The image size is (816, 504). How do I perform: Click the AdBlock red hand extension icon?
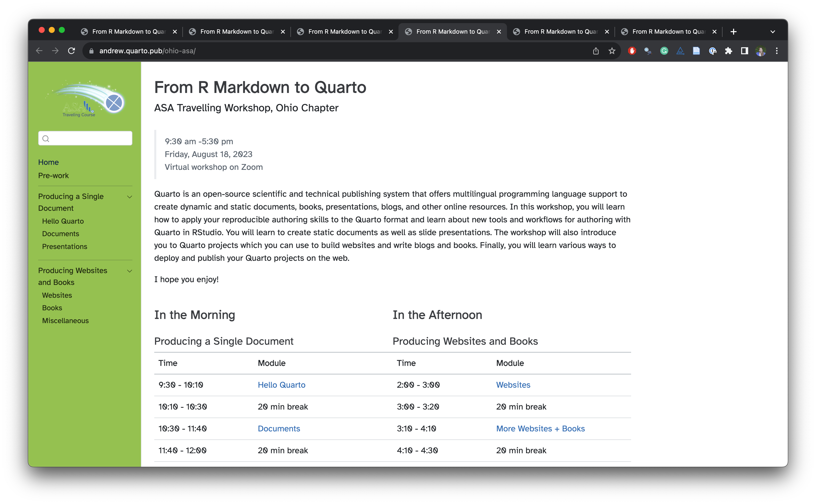[632, 51]
